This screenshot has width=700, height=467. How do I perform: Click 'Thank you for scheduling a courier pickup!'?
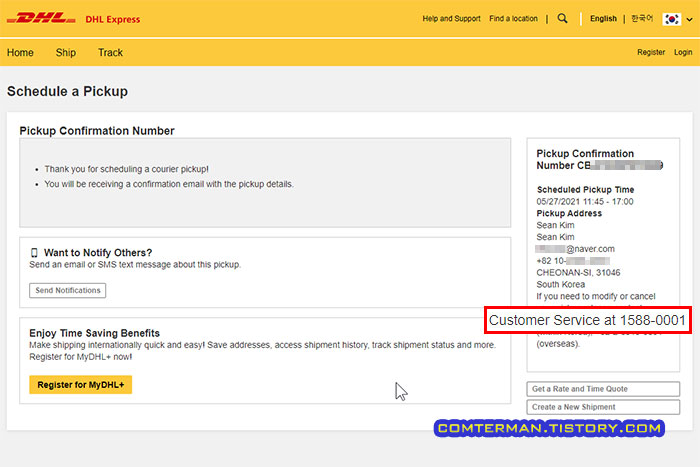(x=126, y=169)
